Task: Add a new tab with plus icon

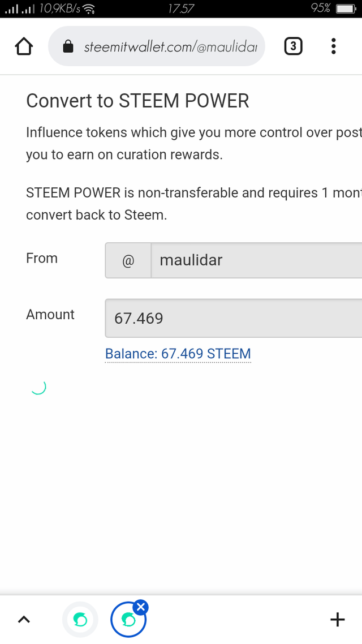Action: pyautogui.click(x=337, y=620)
